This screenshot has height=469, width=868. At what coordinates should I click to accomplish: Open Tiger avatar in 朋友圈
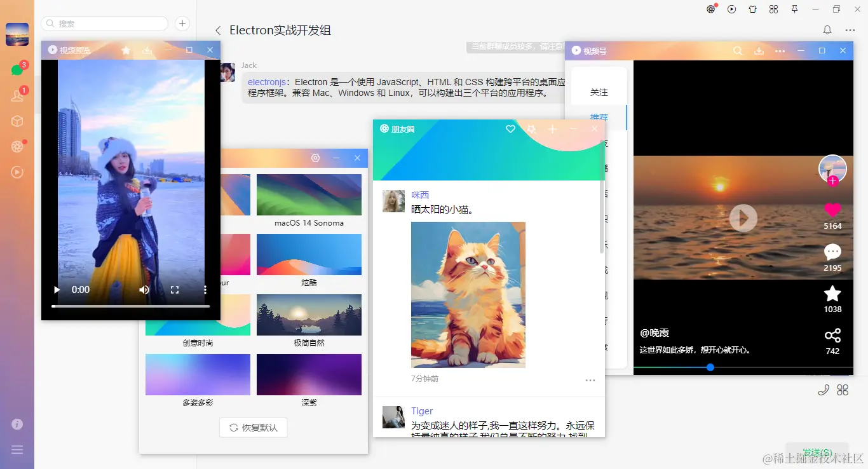[x=393, y=417]
